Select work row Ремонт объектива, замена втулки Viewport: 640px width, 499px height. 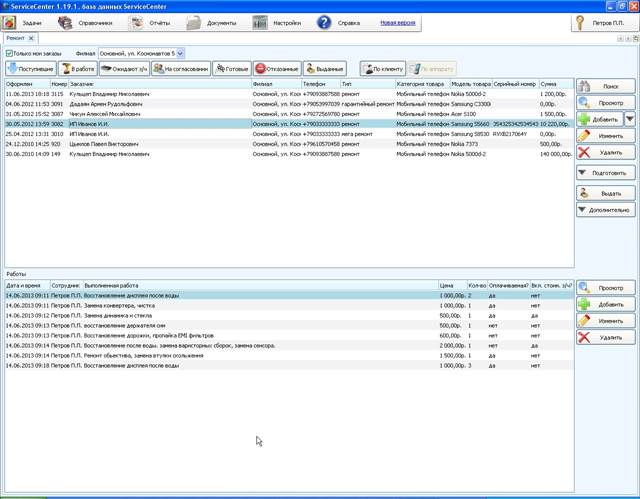click(289, 355)
